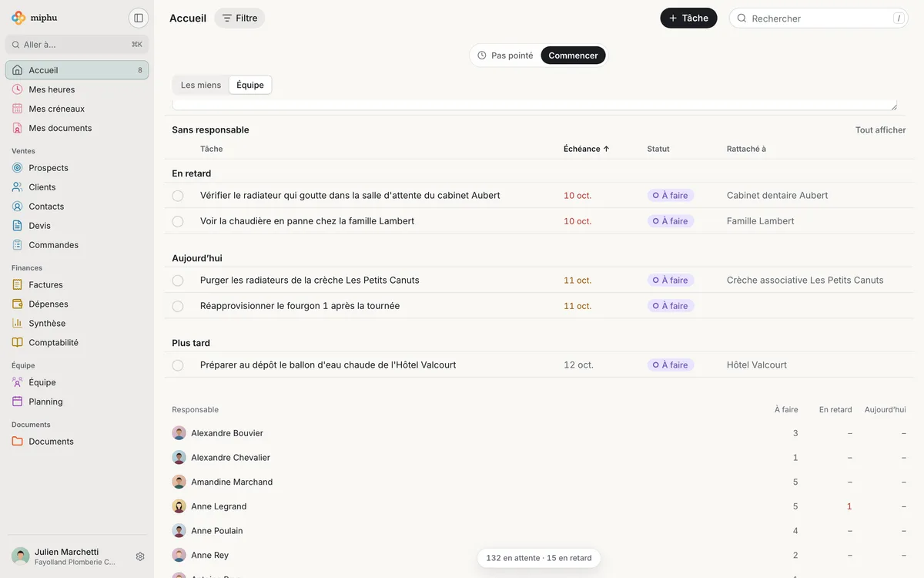Mark the Lambert chaudière task as done
924x578 pixels.
click(178, 221)
